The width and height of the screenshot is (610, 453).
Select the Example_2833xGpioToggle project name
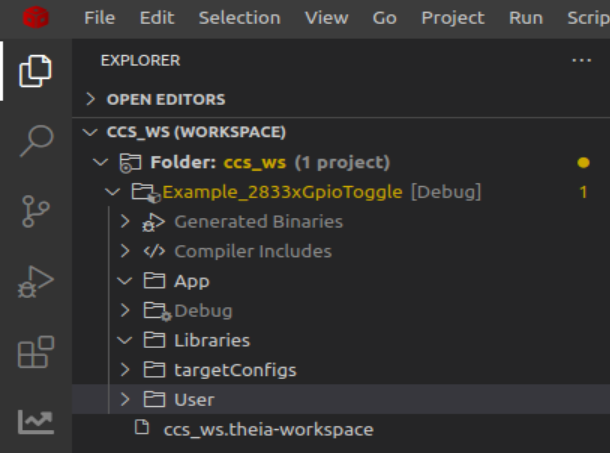pos(282,192)
